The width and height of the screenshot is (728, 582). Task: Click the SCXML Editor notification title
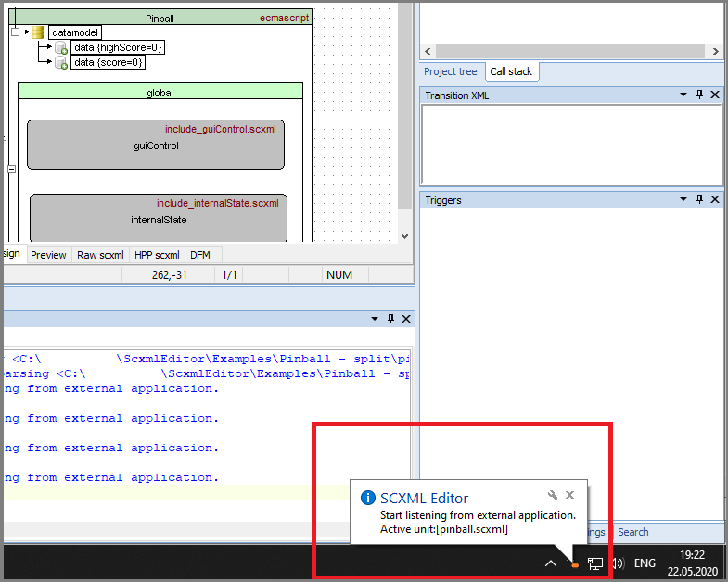pos(424,498)
